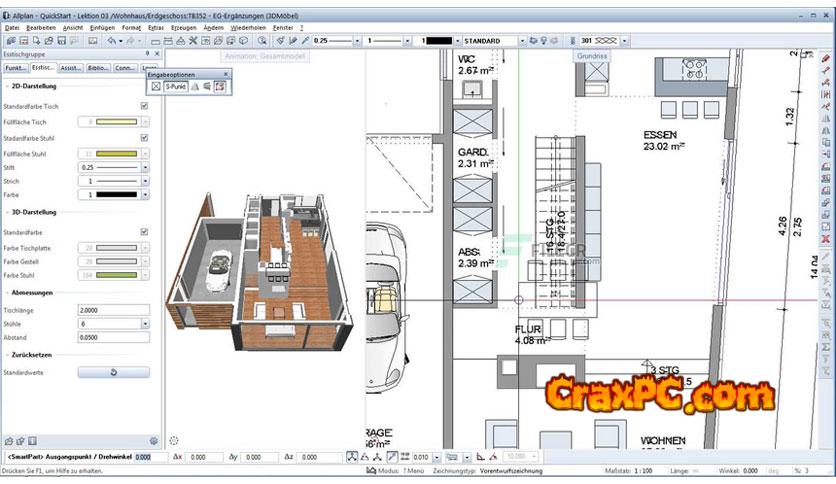Open the Ansicht menu

[x=73, y=28]
